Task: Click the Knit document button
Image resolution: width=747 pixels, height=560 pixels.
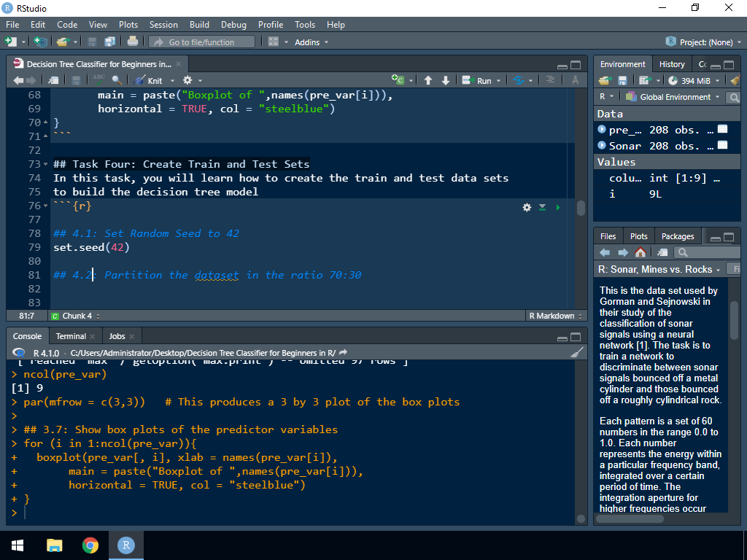Action: 150,80
